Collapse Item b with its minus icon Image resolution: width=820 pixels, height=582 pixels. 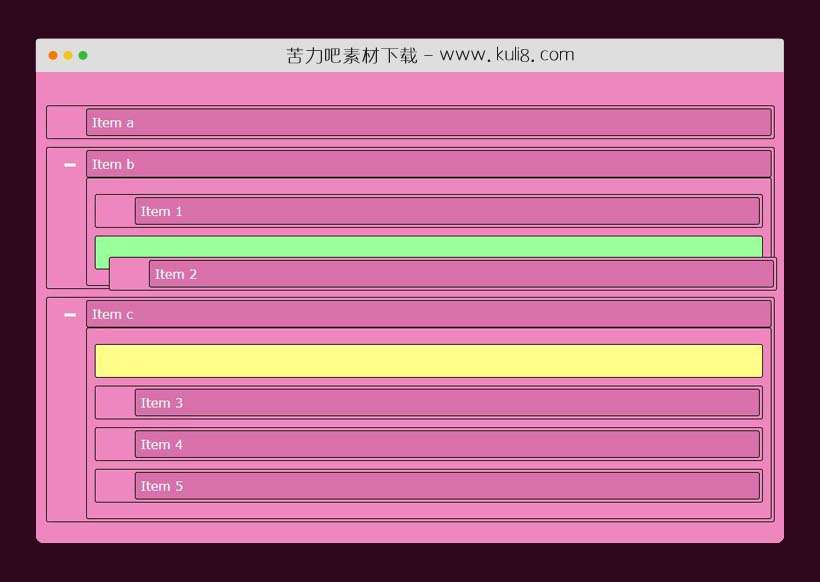pyautogui.click(x=69, y=164)
